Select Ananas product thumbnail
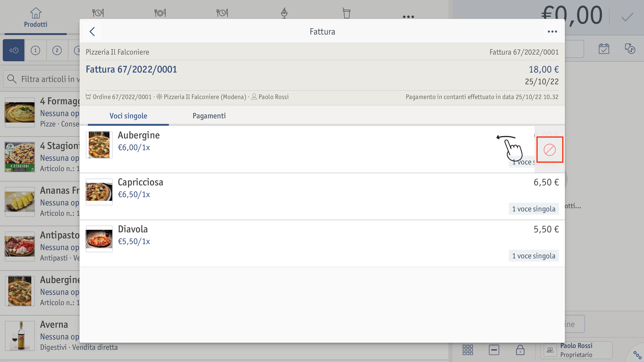 pyautogui.click(x=20, y=201)
